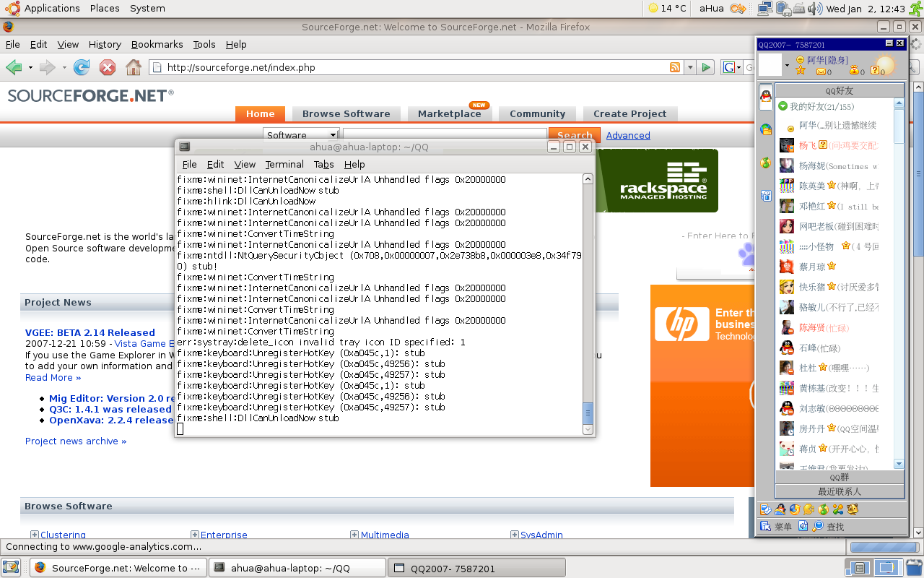
Task: Open Firefox History menu
Action: (105, 44)
